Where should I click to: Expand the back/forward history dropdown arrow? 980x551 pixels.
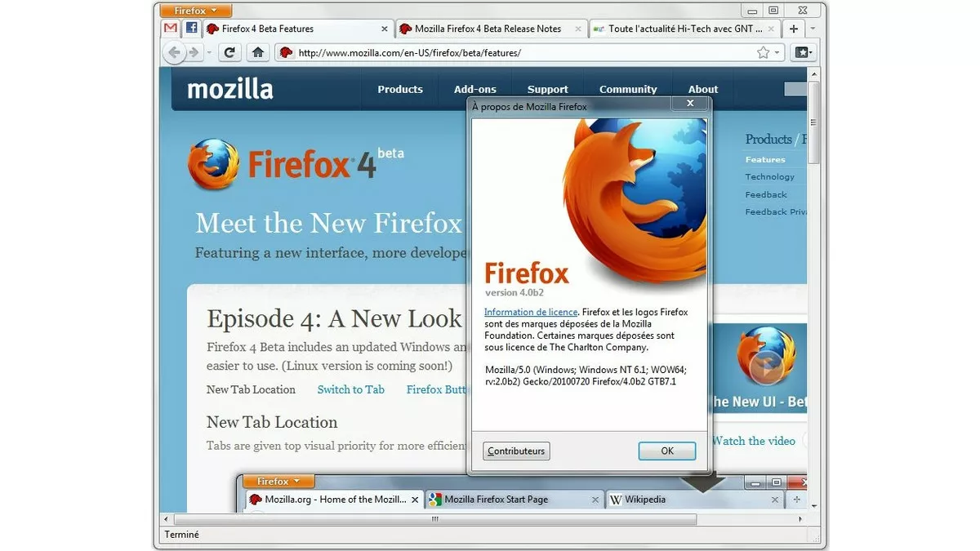click(x=209, y=52)
